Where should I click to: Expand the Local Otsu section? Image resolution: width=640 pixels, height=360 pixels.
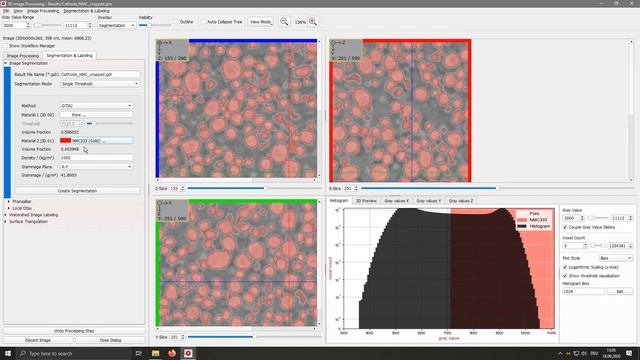[x=9, y=208]
